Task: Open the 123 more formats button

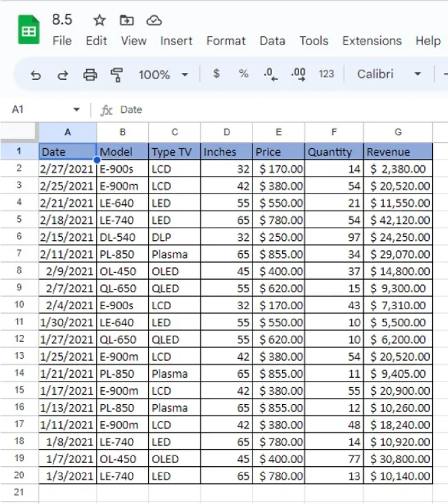Action: click(326, 74)
